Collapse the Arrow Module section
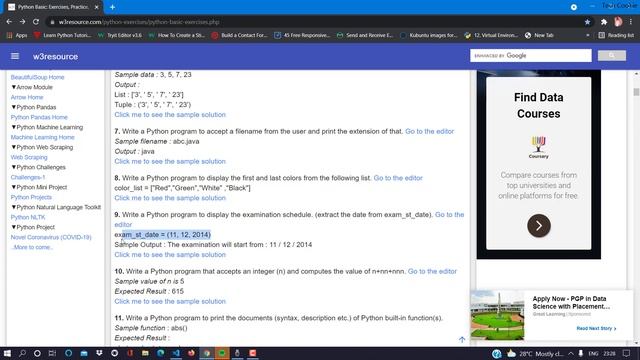Screen dimensions: 640x360 (32, 87)
